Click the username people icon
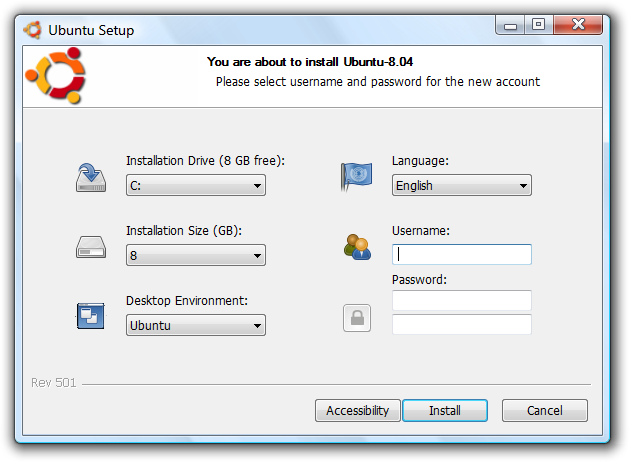Image resolution: width=629 pixels, height=462 pixels. click(357, 247)
